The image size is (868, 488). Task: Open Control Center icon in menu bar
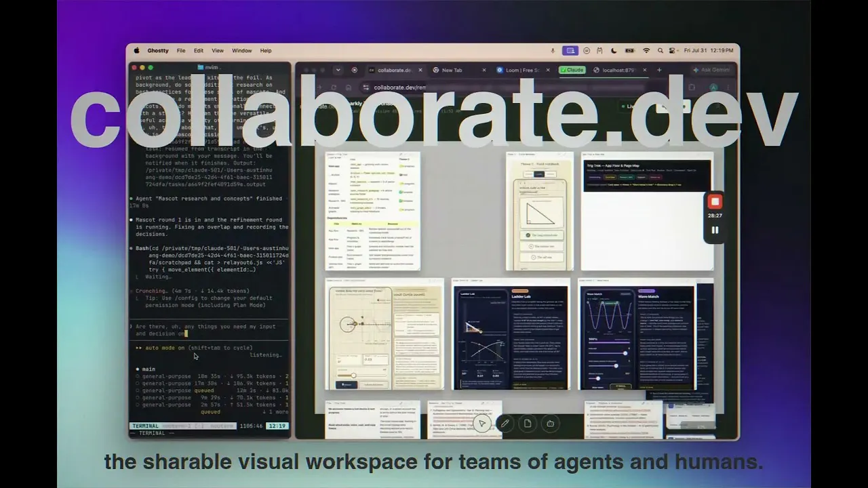coord(673,51)
